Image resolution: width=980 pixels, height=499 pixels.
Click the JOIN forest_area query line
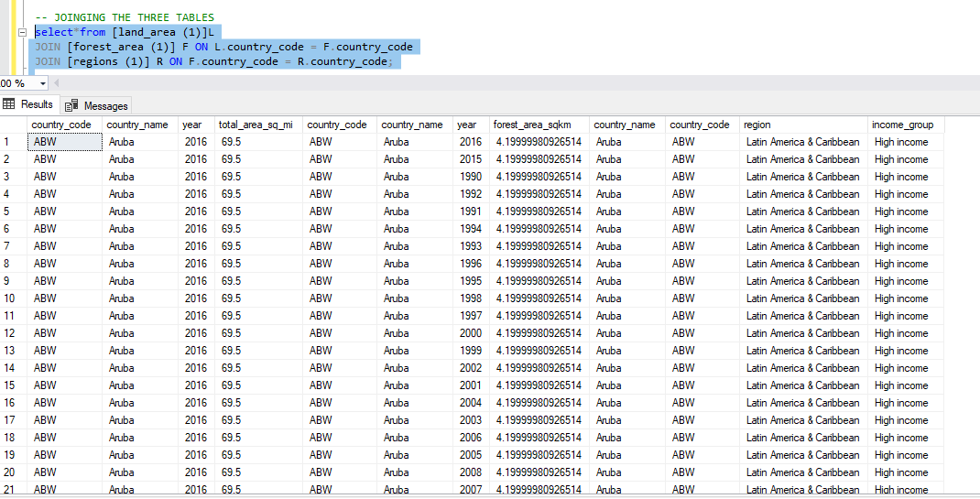pos(223,47)
